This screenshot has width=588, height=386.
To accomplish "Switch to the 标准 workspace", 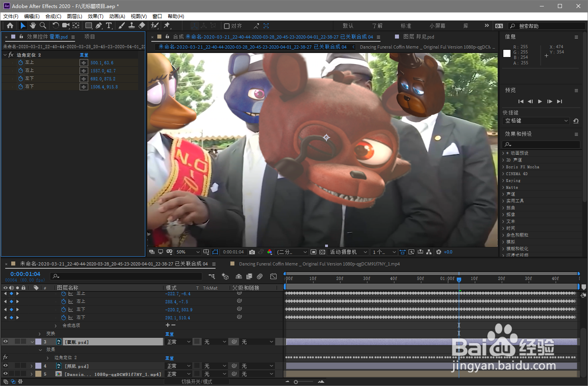I will (406, 26).
